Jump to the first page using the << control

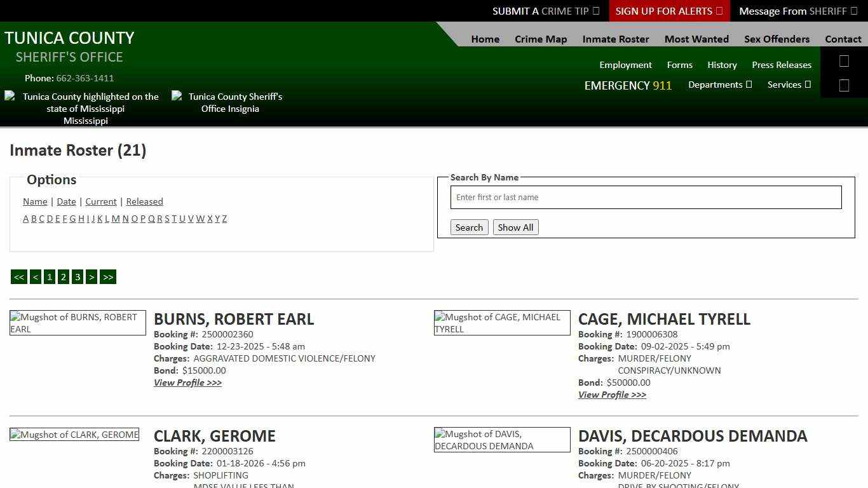pyautogui.click(x=18, y=276)
